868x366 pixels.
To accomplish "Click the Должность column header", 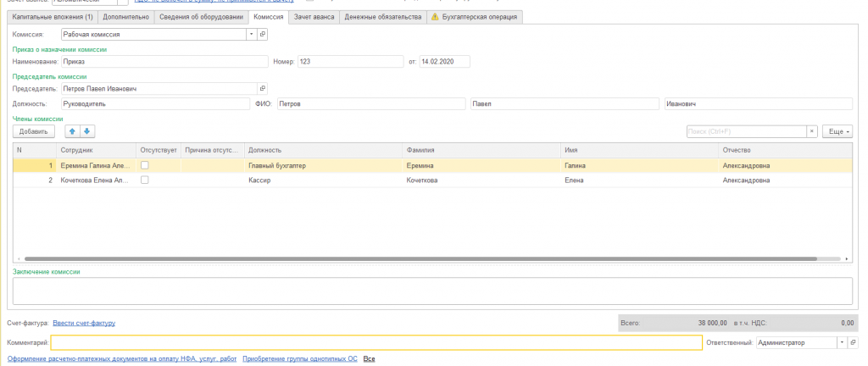I will tap(323, 150).
